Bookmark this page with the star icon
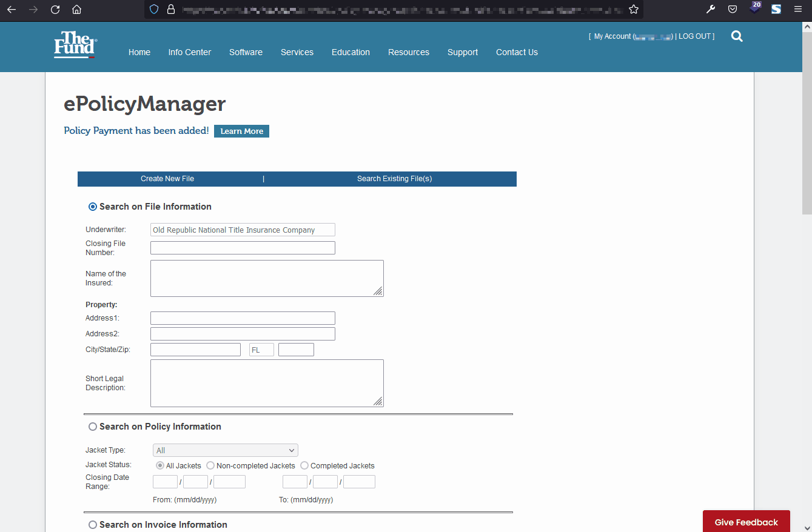Viewport: 812px width, 532px height. tap(634, 9)
